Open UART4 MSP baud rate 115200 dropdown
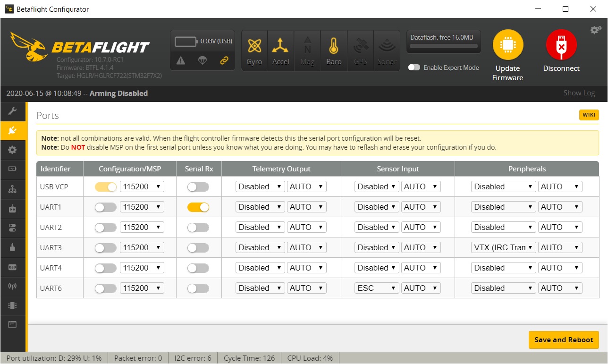 point(142,268)
